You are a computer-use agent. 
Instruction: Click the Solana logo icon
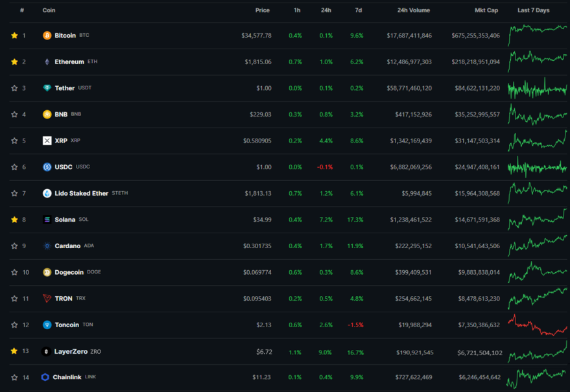pos(47,220)
